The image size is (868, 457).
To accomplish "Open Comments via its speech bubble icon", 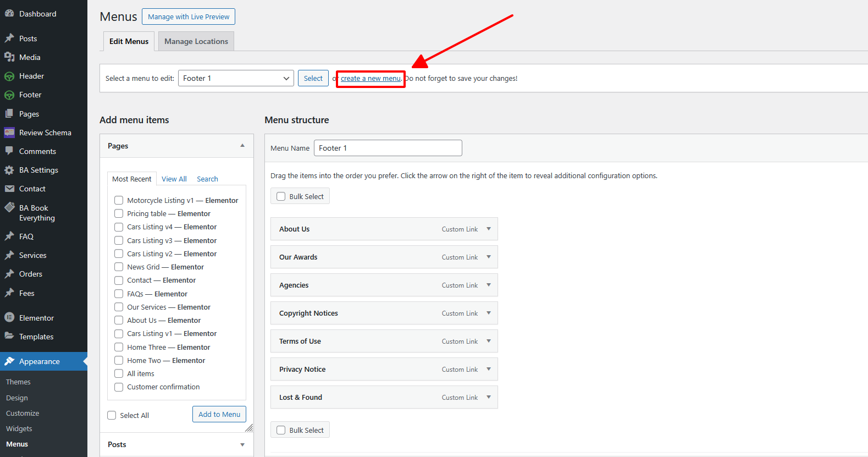I will pos(9,151).
